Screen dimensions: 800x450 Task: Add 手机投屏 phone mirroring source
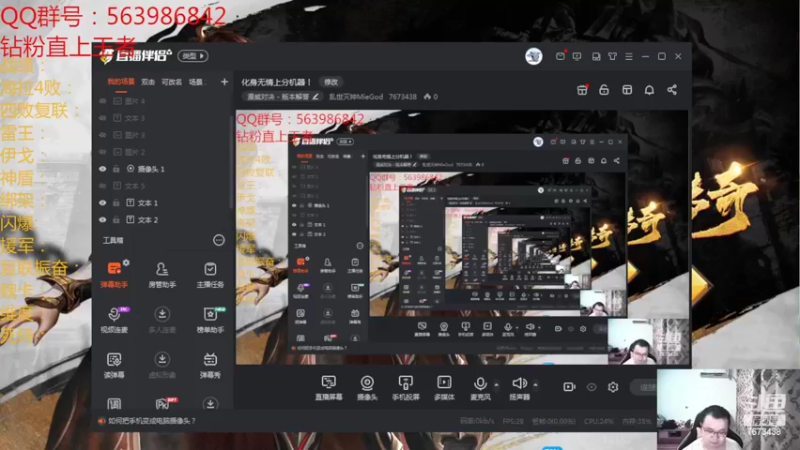pyautogui.click(x=406, y=388)
